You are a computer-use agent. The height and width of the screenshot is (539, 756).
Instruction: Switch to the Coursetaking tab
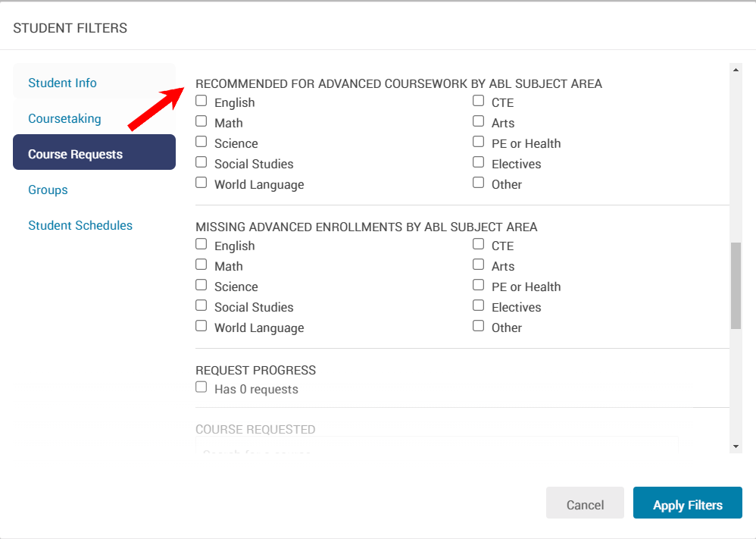(64, 119)
